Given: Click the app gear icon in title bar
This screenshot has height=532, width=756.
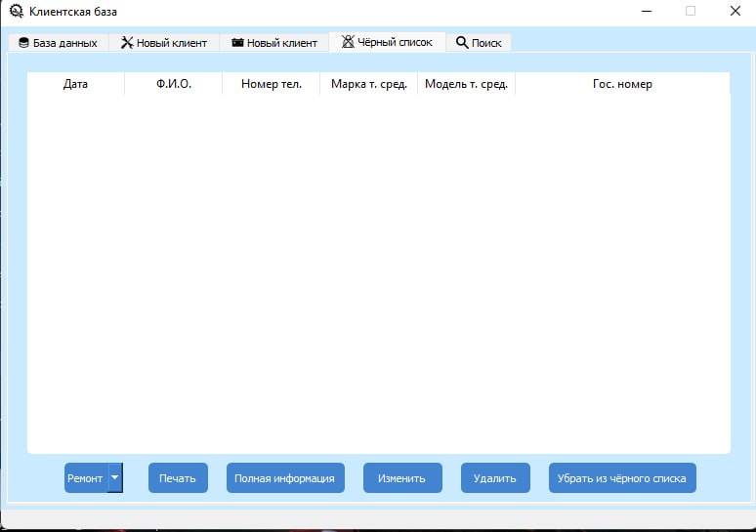Looking at the screenshot, I should 17,11.
